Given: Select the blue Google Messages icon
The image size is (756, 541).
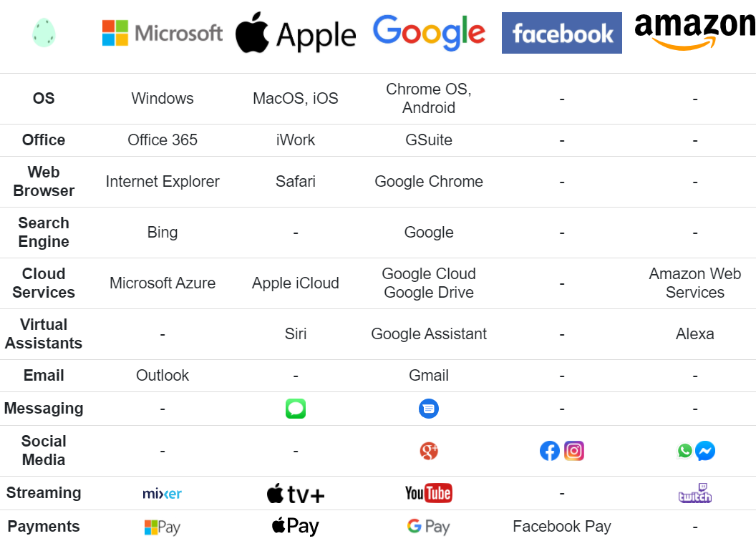Looking at the screenshot, I should coord(429,409).
